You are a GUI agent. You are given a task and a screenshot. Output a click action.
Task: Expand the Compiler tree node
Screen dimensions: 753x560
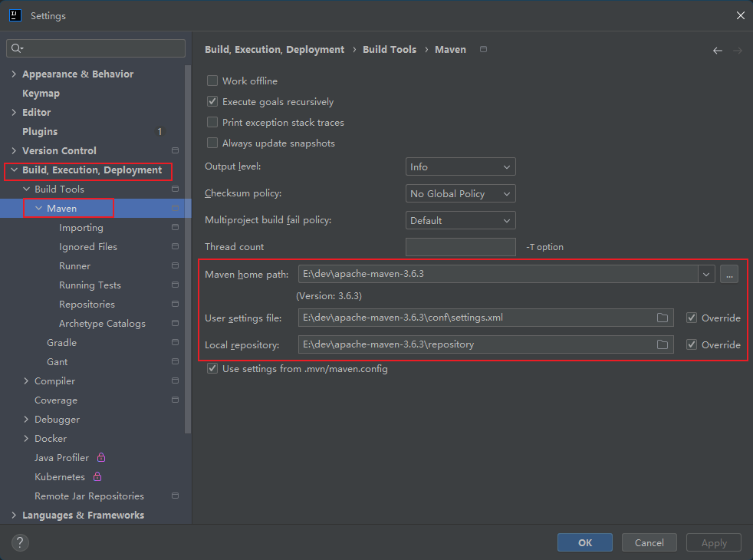[25, 380]
